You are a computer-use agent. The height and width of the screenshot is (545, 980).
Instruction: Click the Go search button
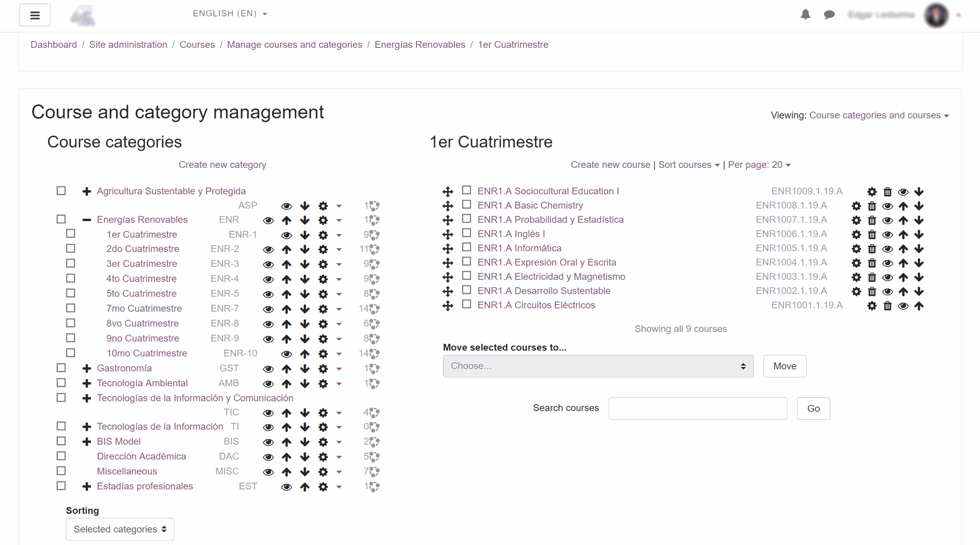coord(813,408)
